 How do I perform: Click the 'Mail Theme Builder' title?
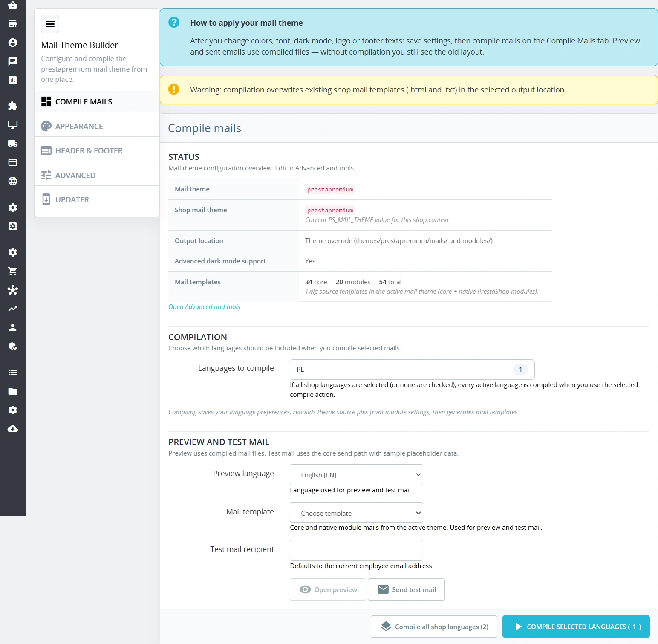click(80, 45)
